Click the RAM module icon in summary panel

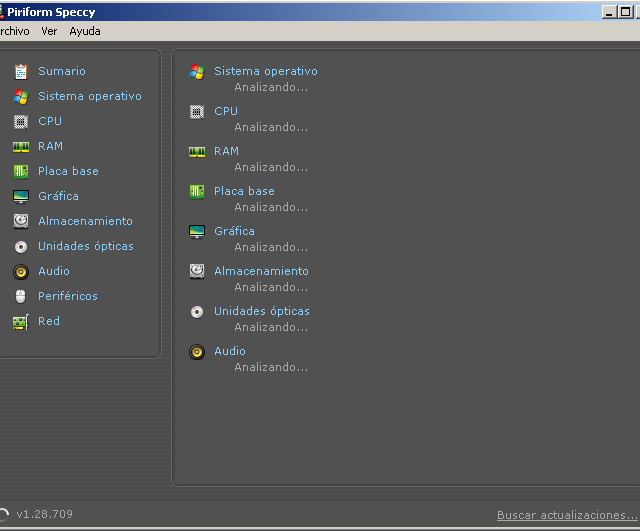(197, 152)
